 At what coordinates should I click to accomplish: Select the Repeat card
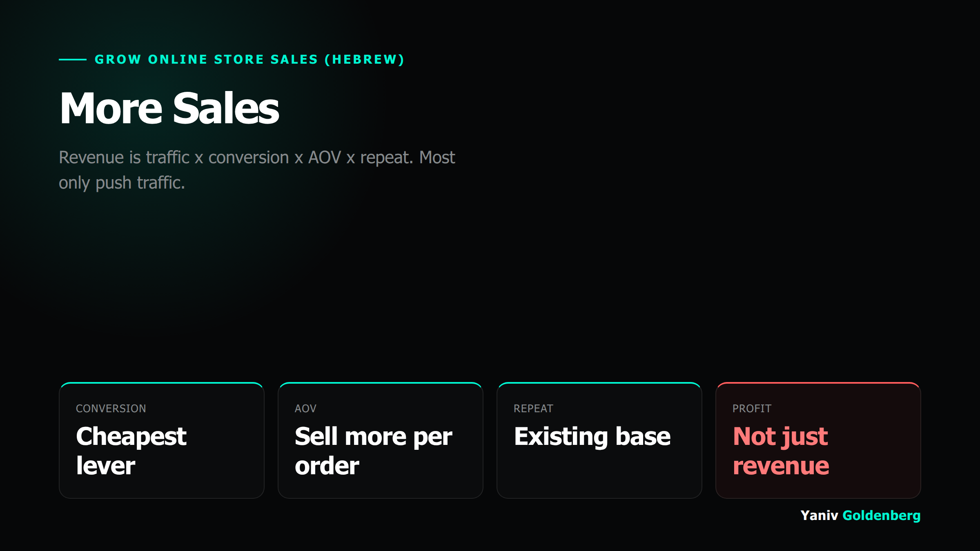point(599,440)
